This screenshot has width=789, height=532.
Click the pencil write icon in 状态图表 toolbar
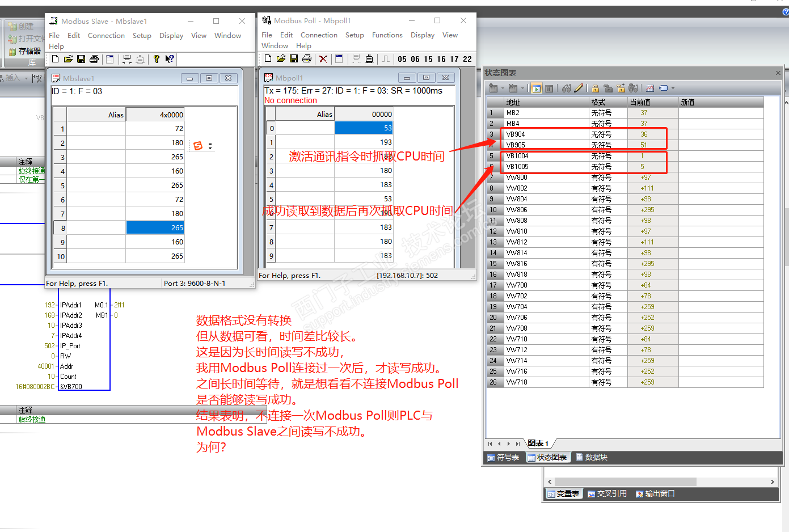coord(579,88)
